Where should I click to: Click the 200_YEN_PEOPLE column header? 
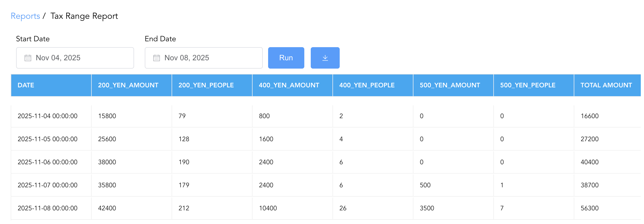click(212, 85)
